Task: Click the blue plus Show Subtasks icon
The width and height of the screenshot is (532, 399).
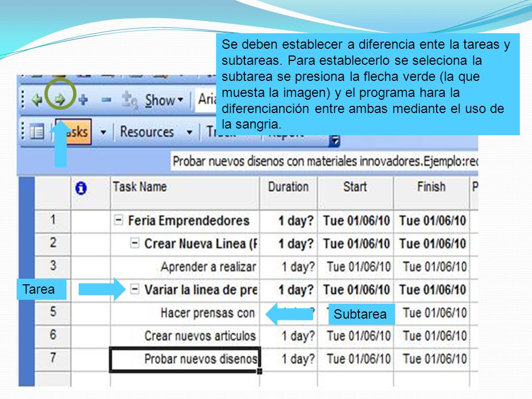Action: [83, 100]
